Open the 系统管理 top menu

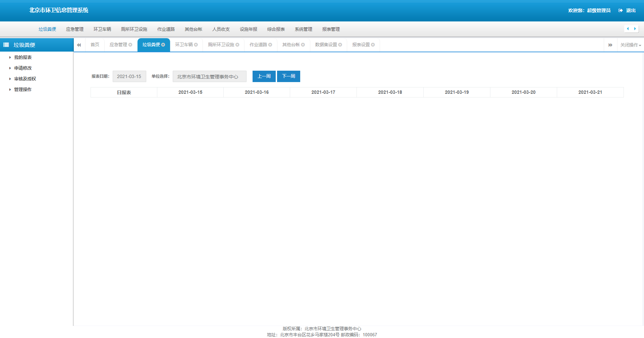click(x=304, y=29)
